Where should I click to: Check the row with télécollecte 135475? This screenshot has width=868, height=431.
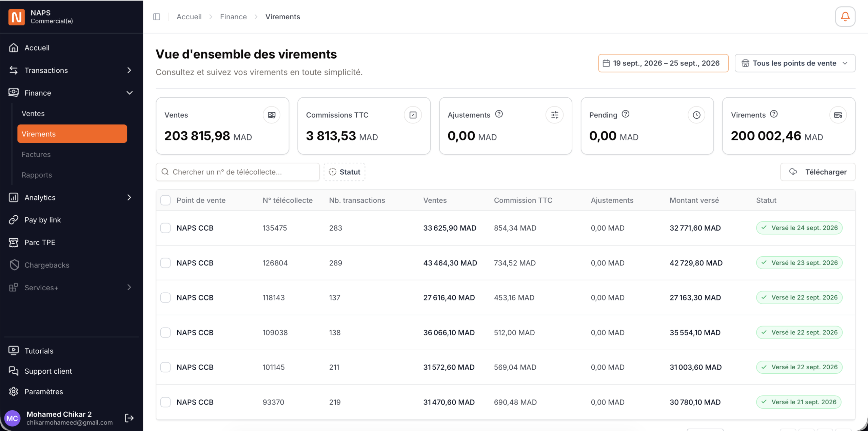pos(165,228)
